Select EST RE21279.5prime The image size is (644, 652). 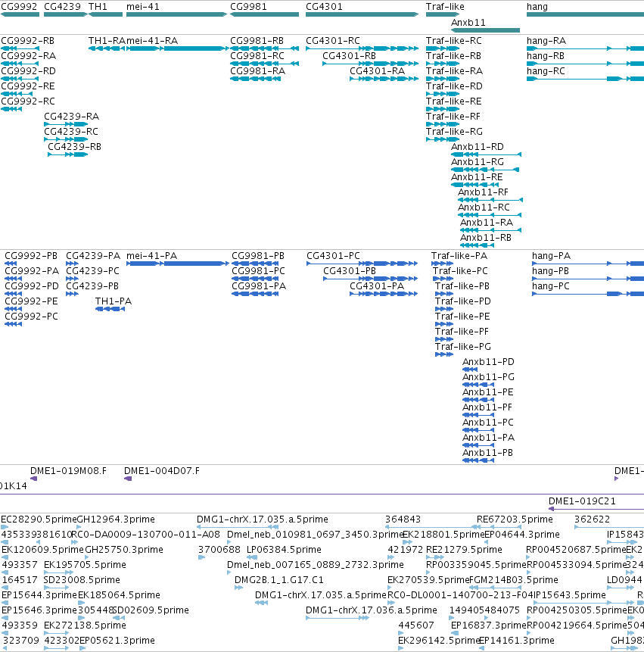pyautogui.click(x=435, y=557)
